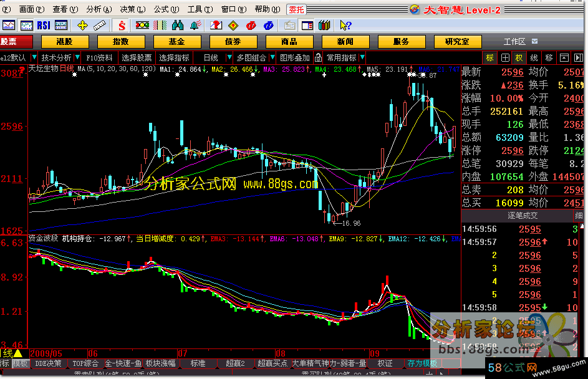Click the red dollar sign icon

(122, 25)
